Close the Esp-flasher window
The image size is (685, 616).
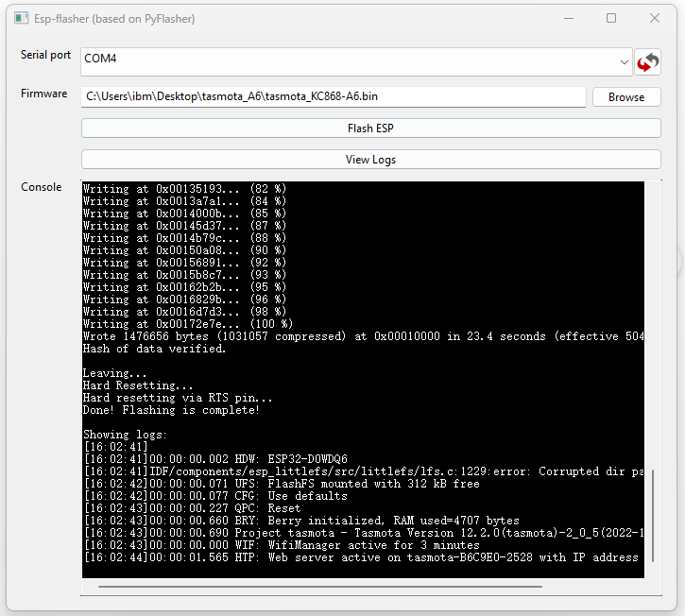point(655,18)
